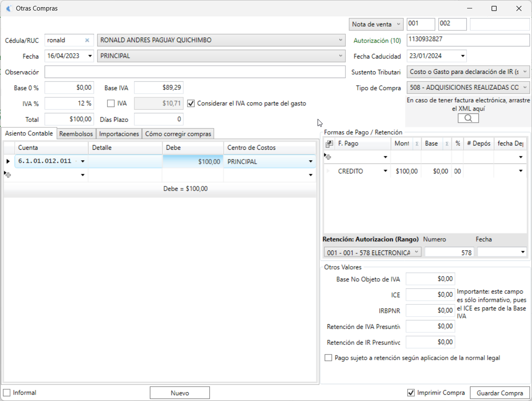532x401 pixels.
Task: Click the Debe cell showing $100,00
Action: coord(193,161)
